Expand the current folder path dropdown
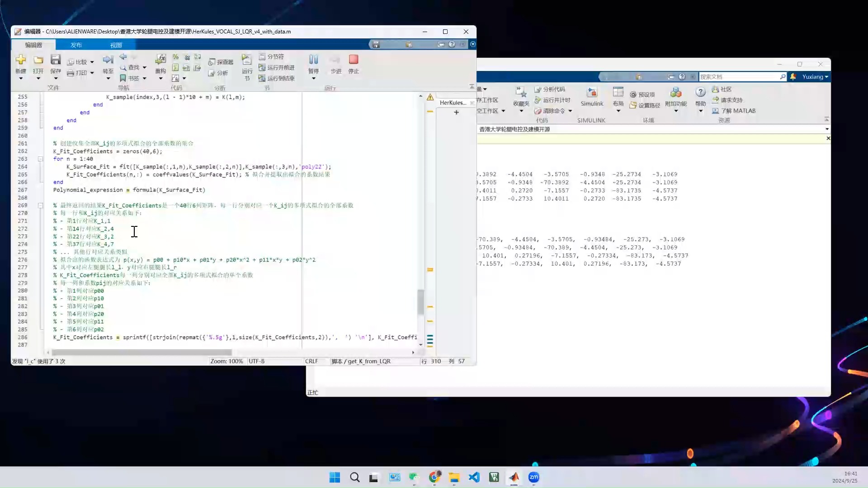The height and width of the screenshot is (488, 868). (827, 129)
